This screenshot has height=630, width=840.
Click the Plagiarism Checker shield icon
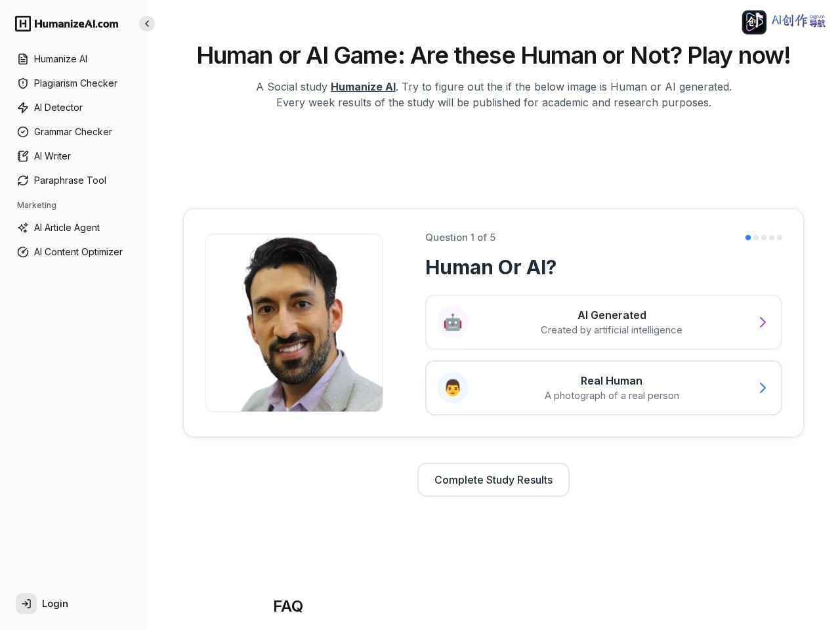(x=23, y=83)
